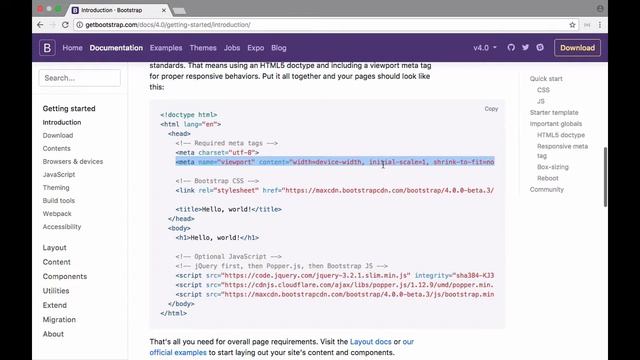Screen dimensions: 640x360
Task: Click the site info icon in address bar
Action: point(80,25)
